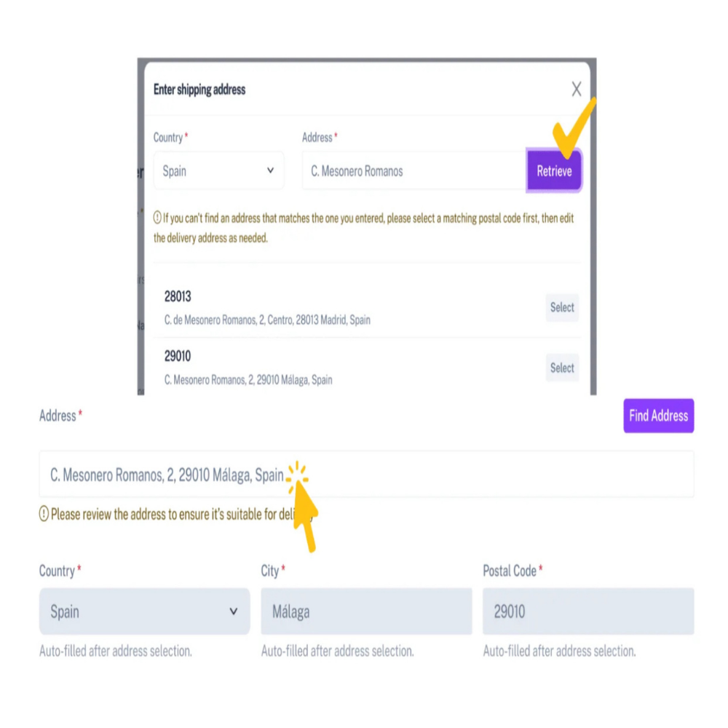Click the Enter shipping address title
The image size is (728, 728).
pos(199,90)
